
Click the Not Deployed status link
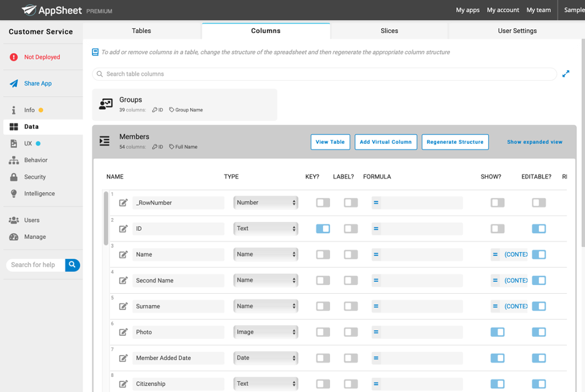(x=42, y=57)
